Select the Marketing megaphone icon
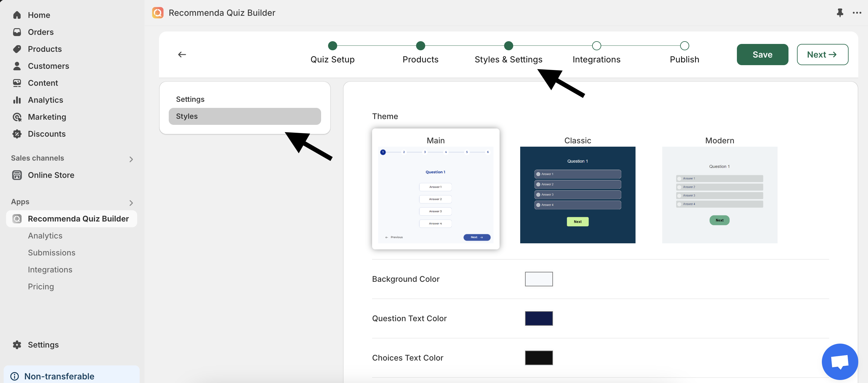This screenshot has width=868, height=383. tap(18, 117)
